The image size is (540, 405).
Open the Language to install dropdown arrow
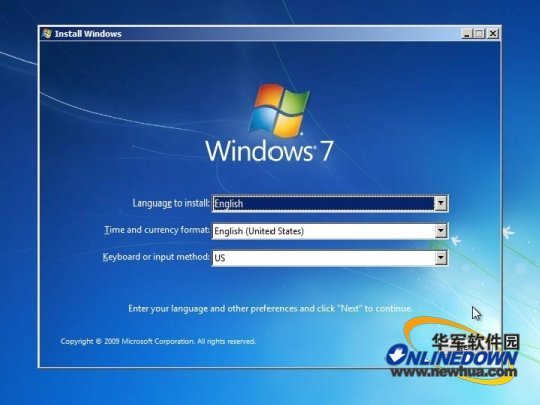tap(441, 204)
